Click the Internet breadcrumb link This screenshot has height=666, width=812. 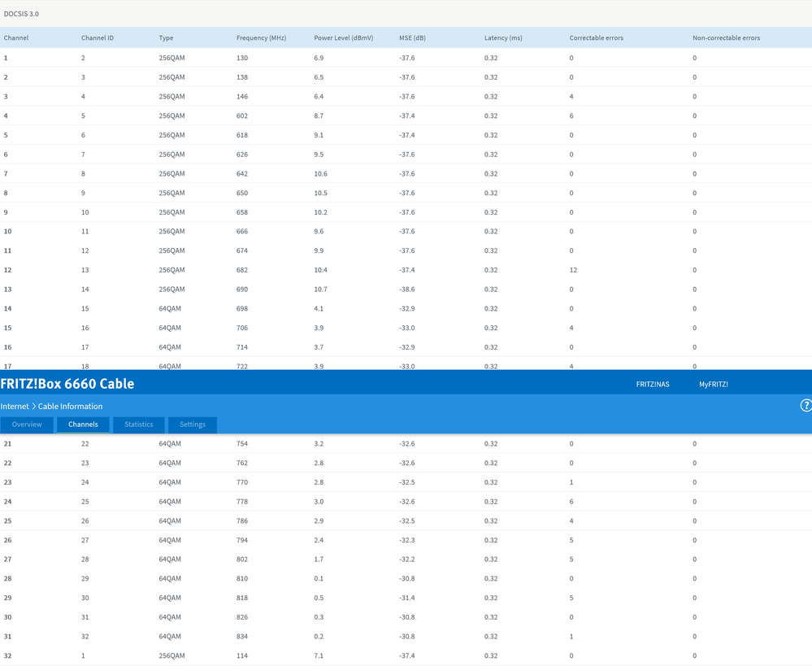tap(15, 407)
